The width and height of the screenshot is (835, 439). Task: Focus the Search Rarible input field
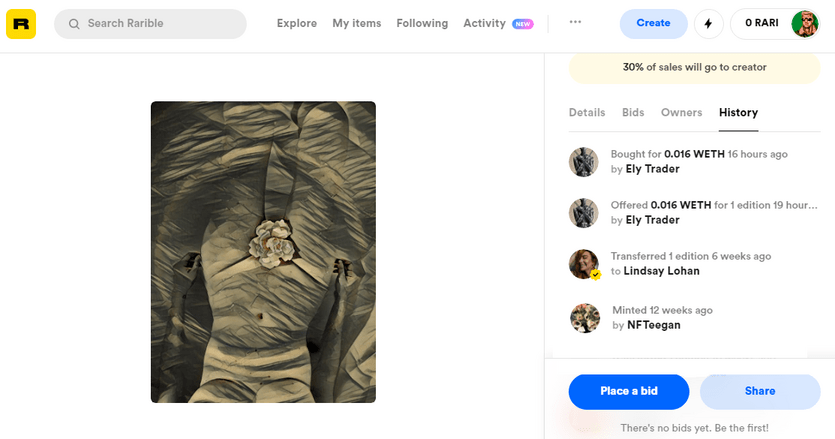tap(150, 24)
